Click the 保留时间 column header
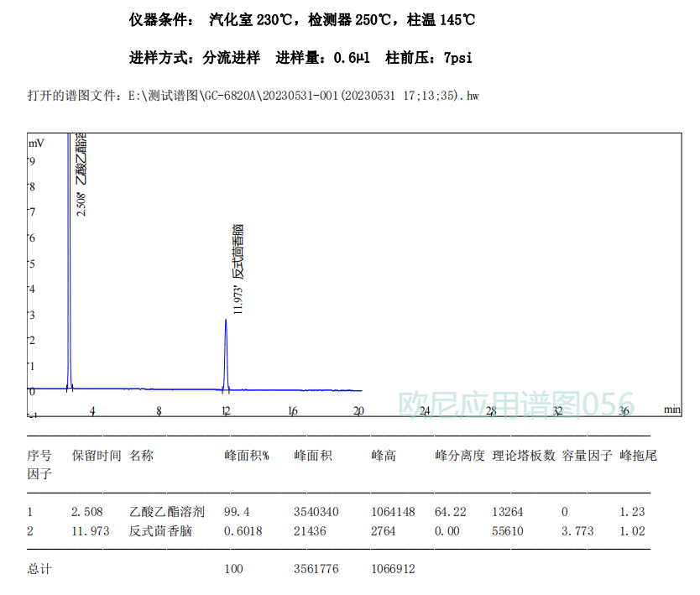This screenshot has width=700, height=595. (96, 456)
